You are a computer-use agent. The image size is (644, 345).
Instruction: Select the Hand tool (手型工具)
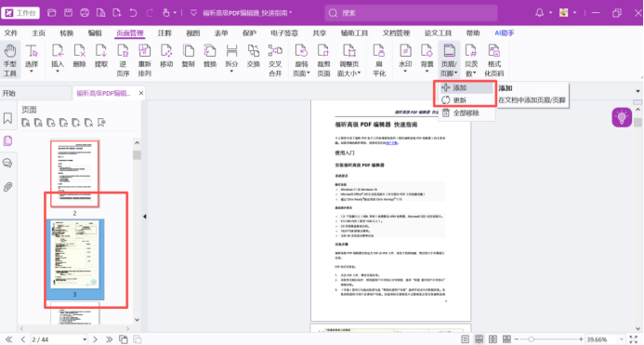[10, 60]
